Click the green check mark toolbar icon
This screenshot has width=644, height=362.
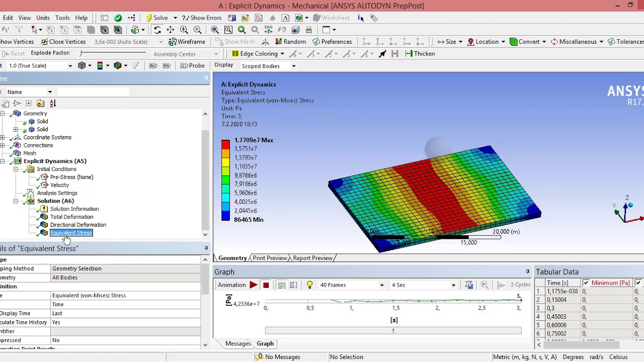[118, 18]
